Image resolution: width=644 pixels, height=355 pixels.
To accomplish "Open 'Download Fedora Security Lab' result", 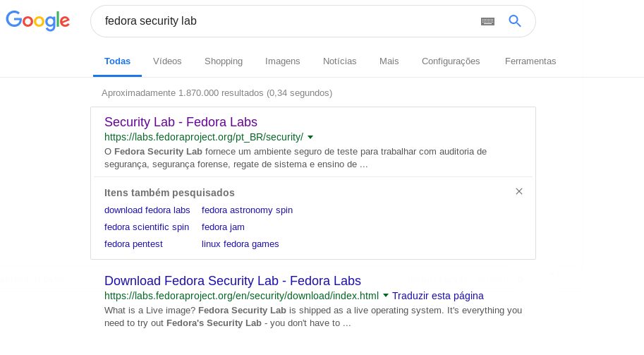I will point(233,281).
